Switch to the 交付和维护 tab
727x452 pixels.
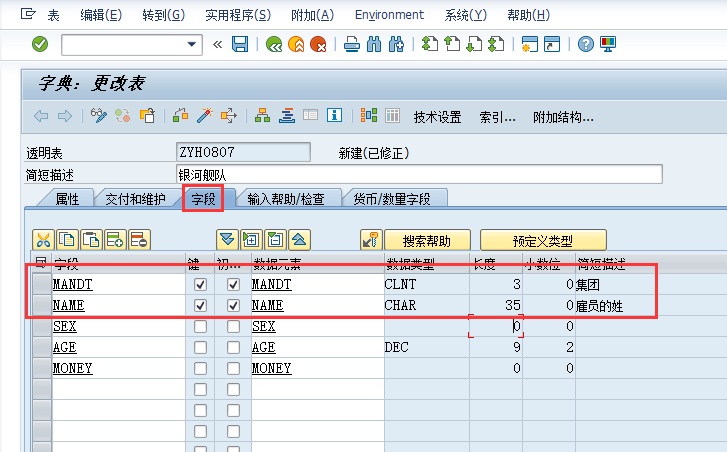(x=135, y=199)
